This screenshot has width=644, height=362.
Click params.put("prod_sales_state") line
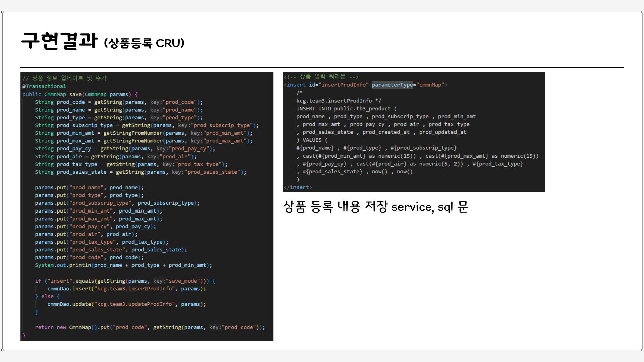(x=111, y=250)
